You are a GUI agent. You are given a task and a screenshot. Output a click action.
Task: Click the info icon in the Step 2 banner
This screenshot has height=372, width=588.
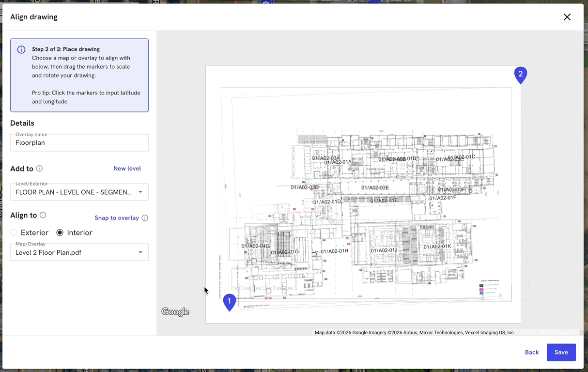click(x=21, y=49)
